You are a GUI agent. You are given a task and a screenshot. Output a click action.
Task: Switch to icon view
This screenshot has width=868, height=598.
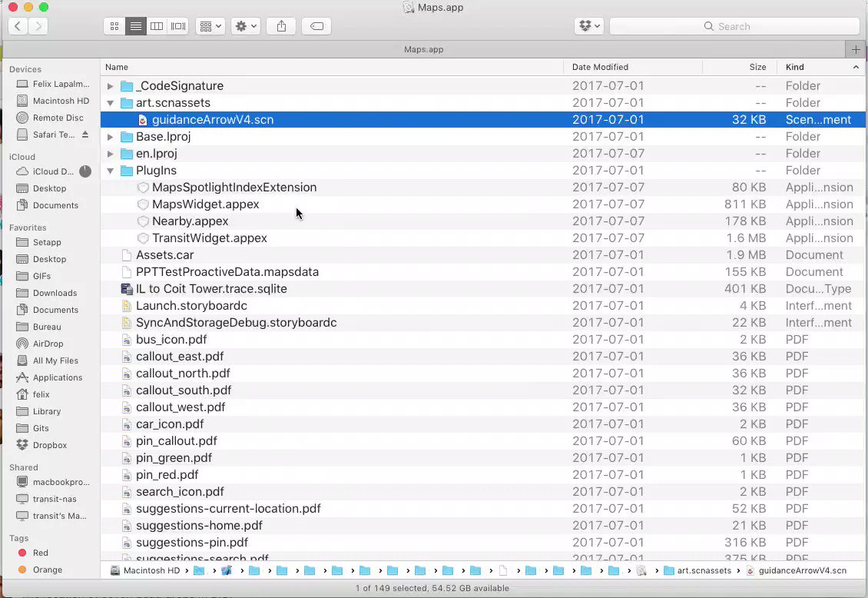[114, 26]
